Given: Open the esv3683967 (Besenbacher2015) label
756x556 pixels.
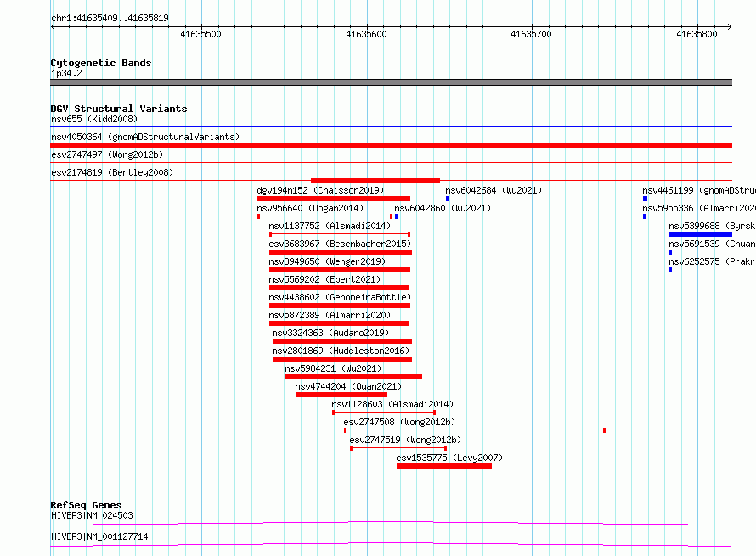Looking at the screenshot, I should pos(340,244).
